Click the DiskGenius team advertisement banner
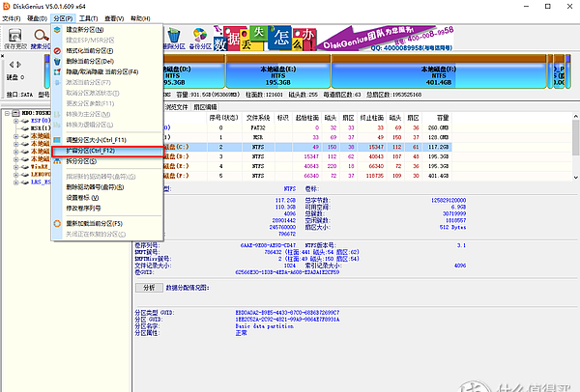The height and width of the screenshot is (392, 580). 333,38
